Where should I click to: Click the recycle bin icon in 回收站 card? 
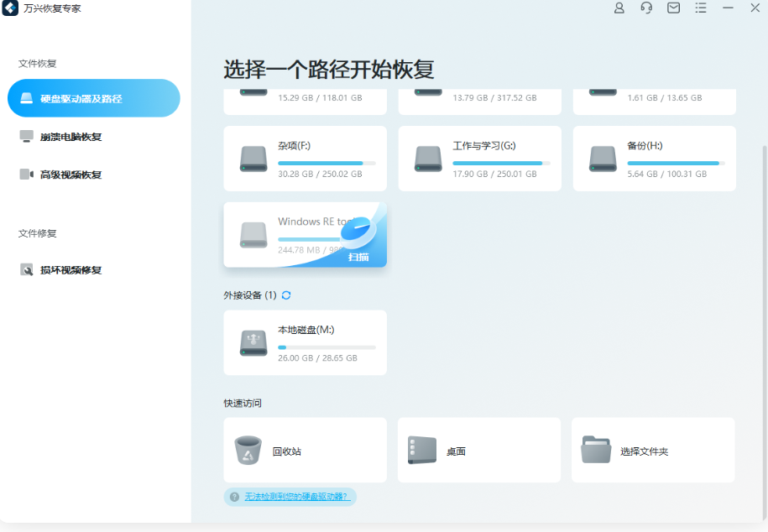247,450
